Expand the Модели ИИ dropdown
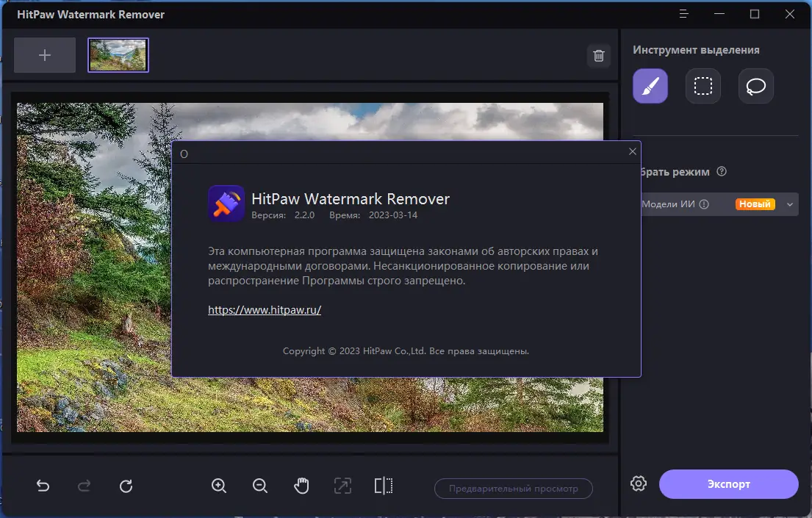This screenshot has width=812, height=518. [789, 204]
